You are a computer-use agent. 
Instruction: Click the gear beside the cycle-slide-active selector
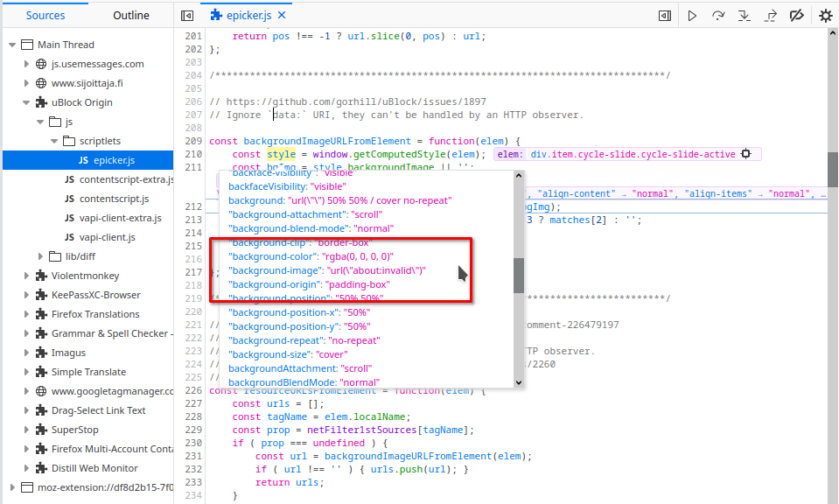(x=745, y=153)
